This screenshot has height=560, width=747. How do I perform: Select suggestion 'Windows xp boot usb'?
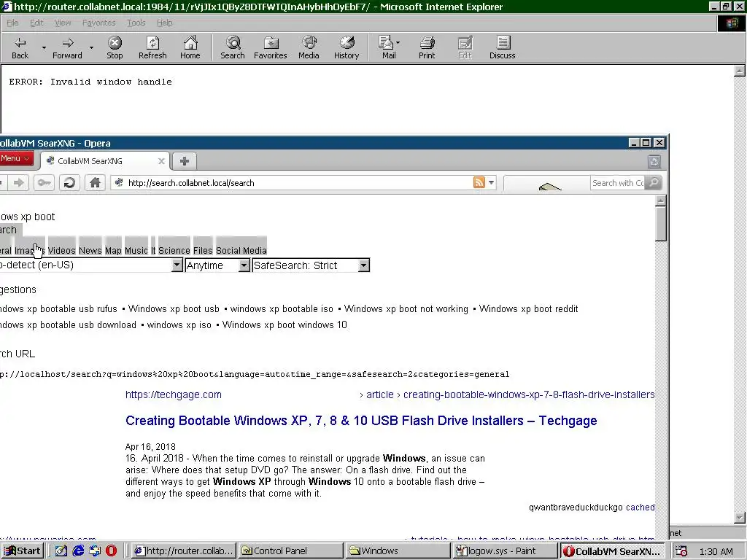click(x=174, y=308)
